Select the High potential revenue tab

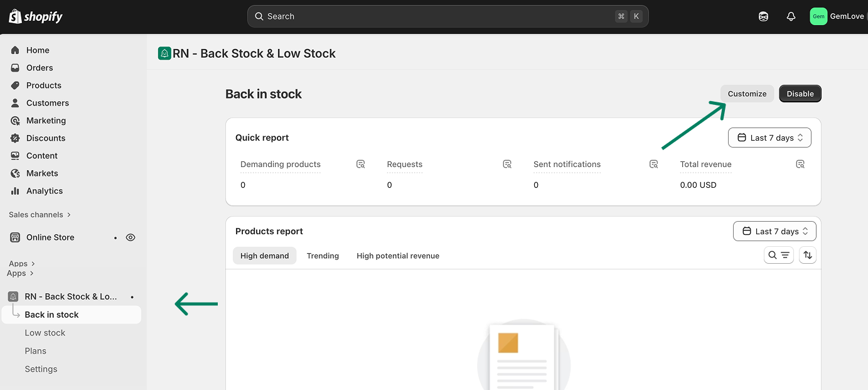click(x=398, y=256)
